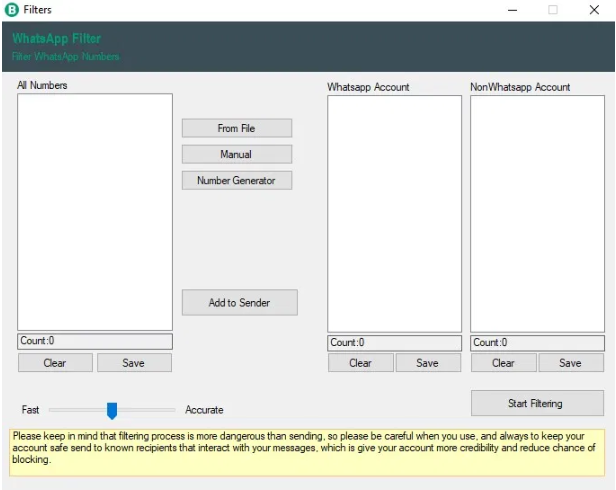Image resolution: width=616 pixels, height=490 pixels.
Task: Open the Manual number entry button
Action: point(236,154)
